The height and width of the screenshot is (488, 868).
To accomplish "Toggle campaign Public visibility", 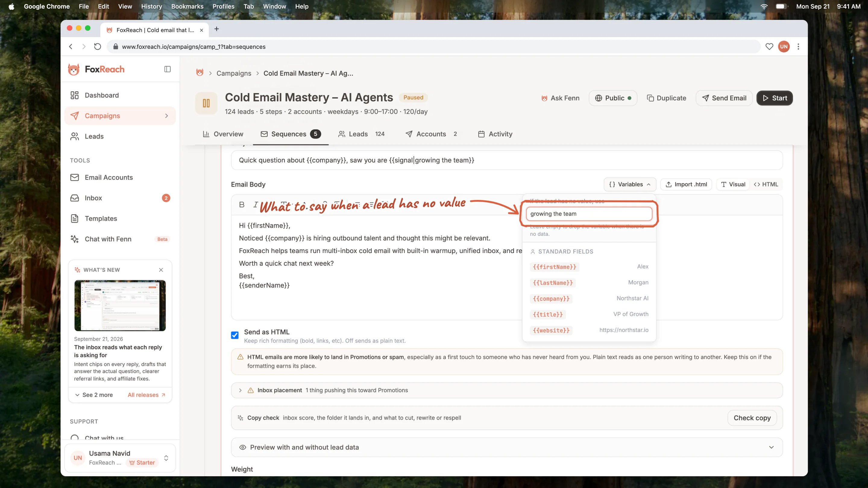I will coord(613,98).
